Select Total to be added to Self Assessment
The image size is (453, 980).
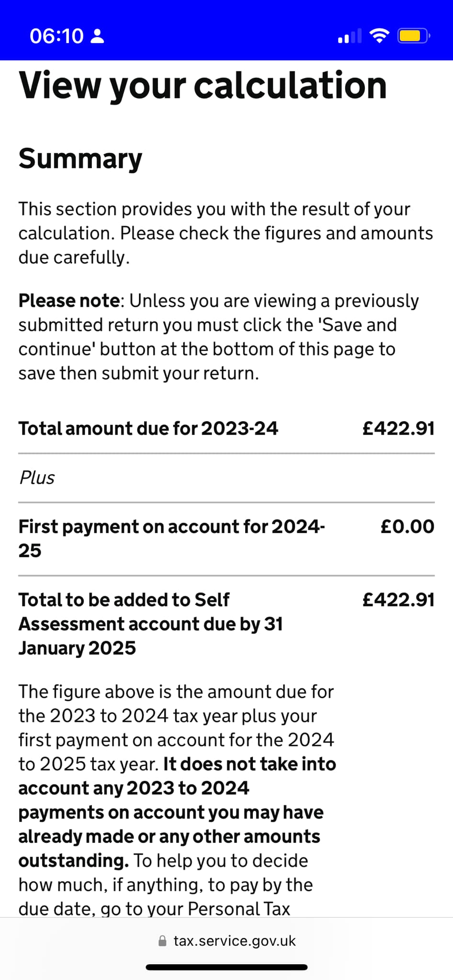tap(150, 624)
